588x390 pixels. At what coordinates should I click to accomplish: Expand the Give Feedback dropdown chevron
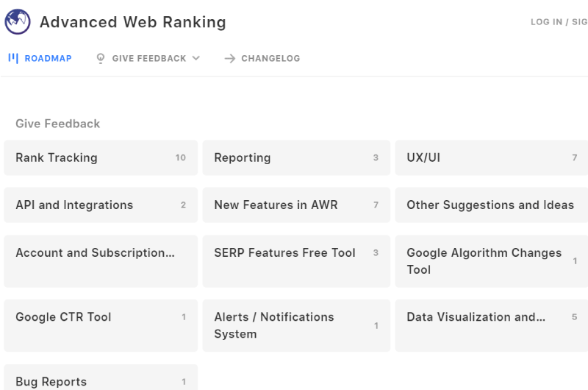coord(196,58)
